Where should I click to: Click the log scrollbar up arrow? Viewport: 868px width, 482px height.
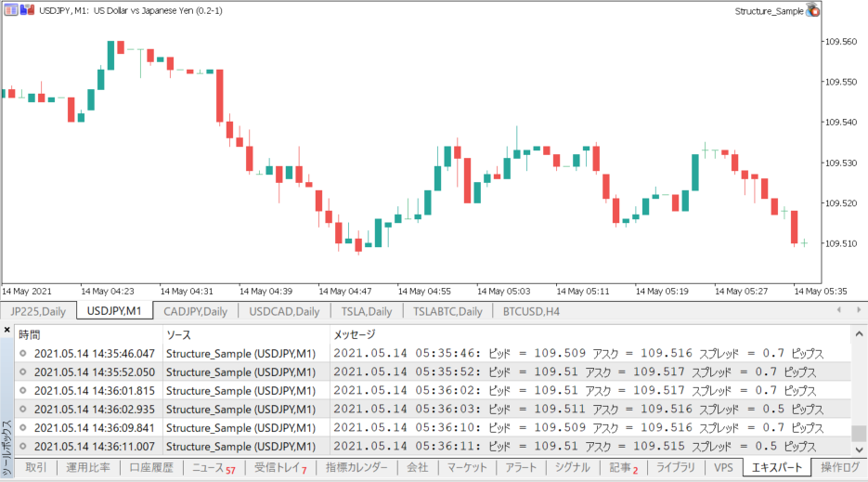click(x=859, y=333)
